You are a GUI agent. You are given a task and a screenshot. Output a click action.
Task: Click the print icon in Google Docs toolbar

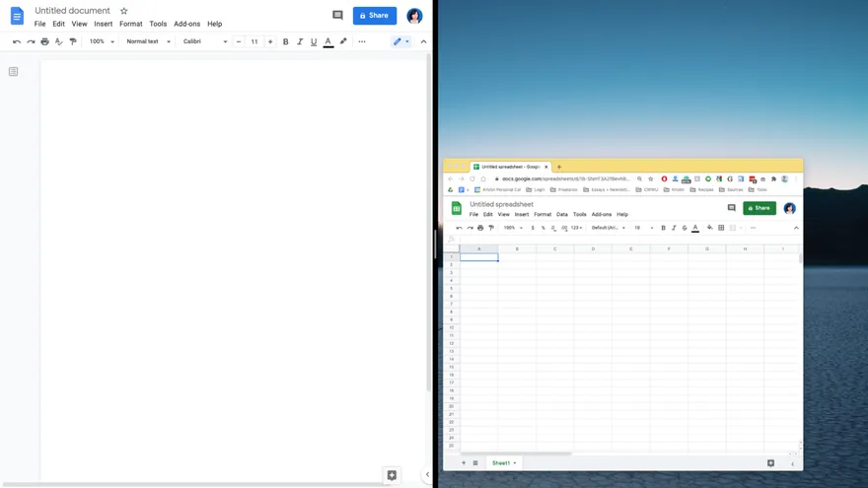pyautogui.click(x=44, y=41)
